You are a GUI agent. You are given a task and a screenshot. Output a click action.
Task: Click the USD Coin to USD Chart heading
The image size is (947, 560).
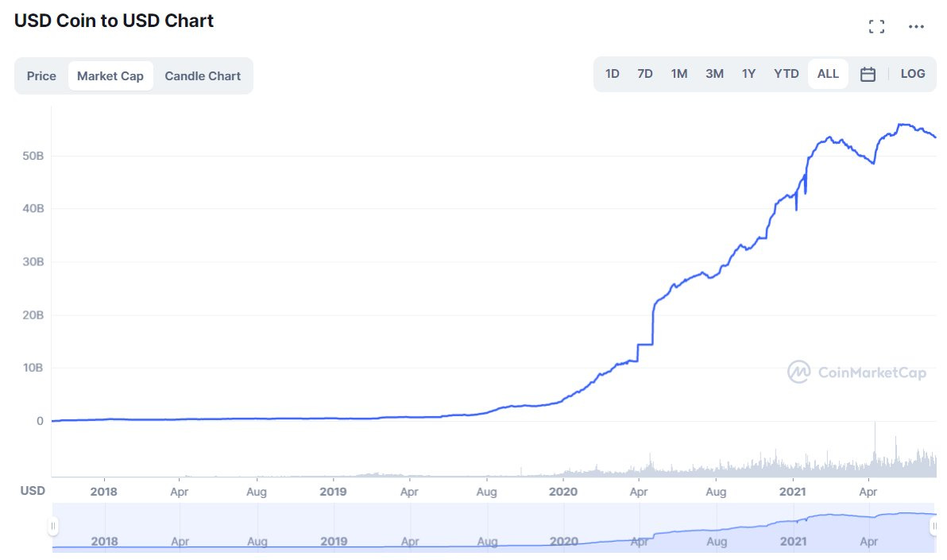[114, 21]
